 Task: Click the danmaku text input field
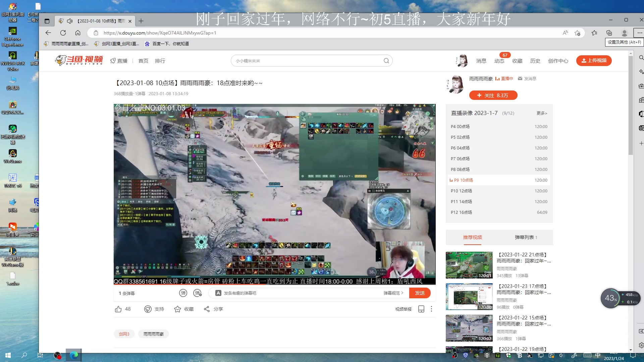click(302, 293)
